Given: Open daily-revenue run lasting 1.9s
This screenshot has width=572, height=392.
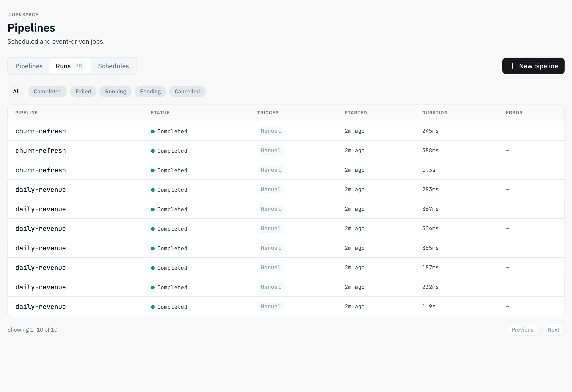Looking at the screenshot, I should [286, 307].
